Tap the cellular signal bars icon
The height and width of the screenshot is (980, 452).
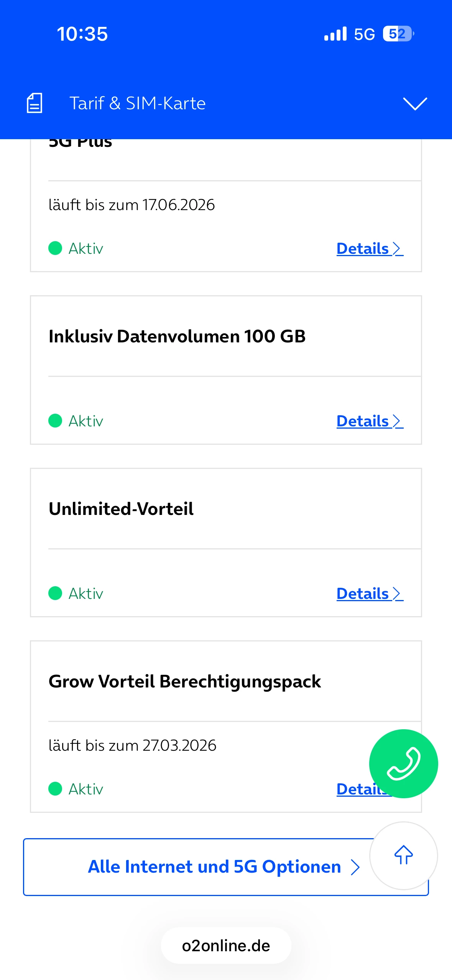click(335, 34)
